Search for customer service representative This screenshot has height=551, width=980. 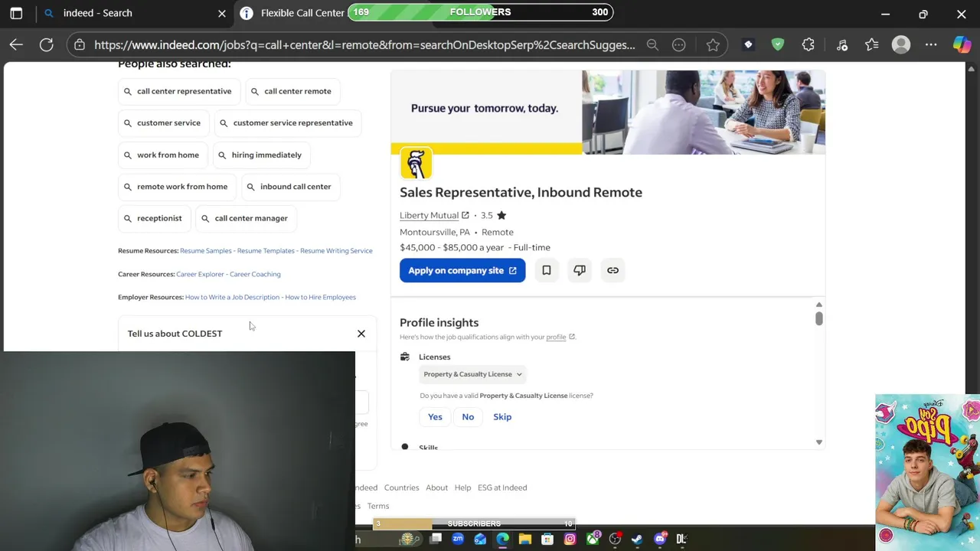286,122
